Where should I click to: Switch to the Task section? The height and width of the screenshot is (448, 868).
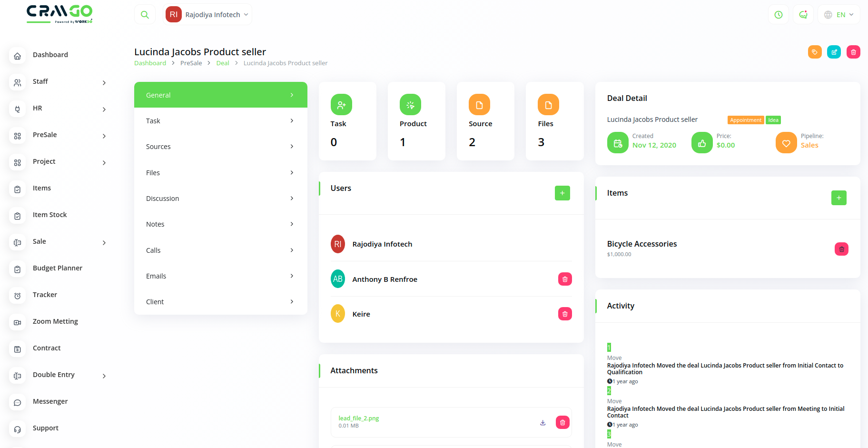point(221,121)
